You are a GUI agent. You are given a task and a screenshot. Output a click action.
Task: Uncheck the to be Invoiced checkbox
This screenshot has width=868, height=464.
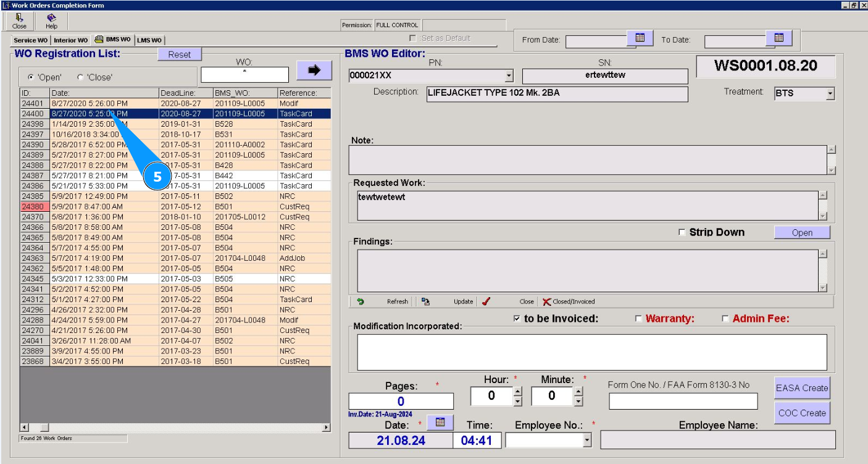click(x=517, y=319)
